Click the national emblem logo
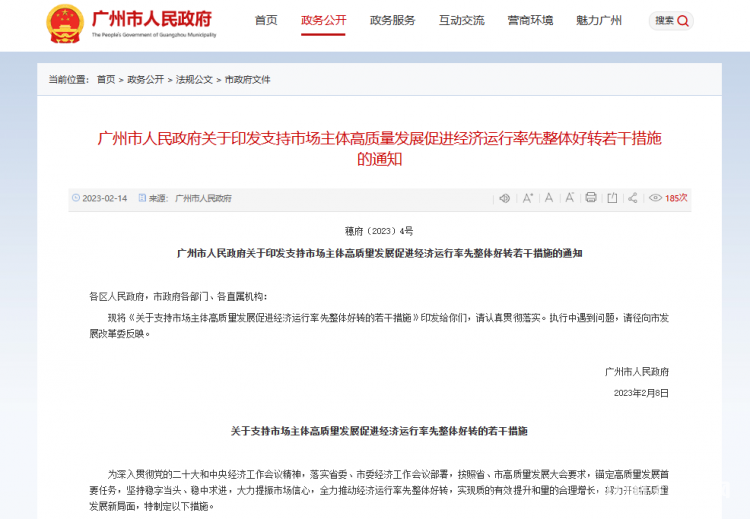 [x=66, y=21]
